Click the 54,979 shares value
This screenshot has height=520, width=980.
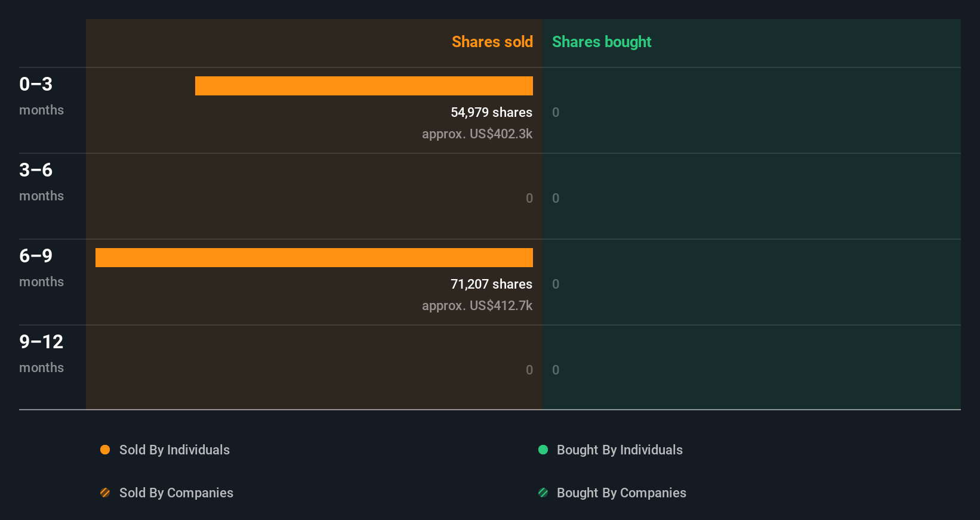(x=491, y=112)
